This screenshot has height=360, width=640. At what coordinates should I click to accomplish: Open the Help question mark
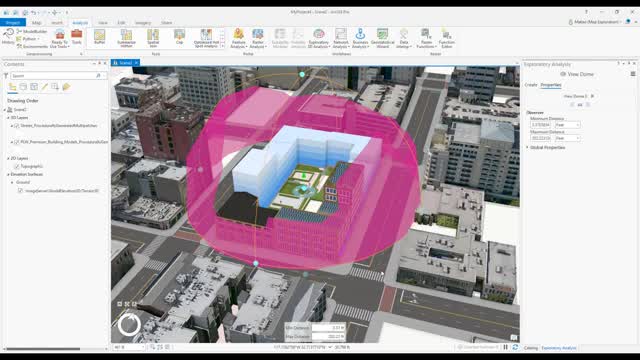pos(586,12)
